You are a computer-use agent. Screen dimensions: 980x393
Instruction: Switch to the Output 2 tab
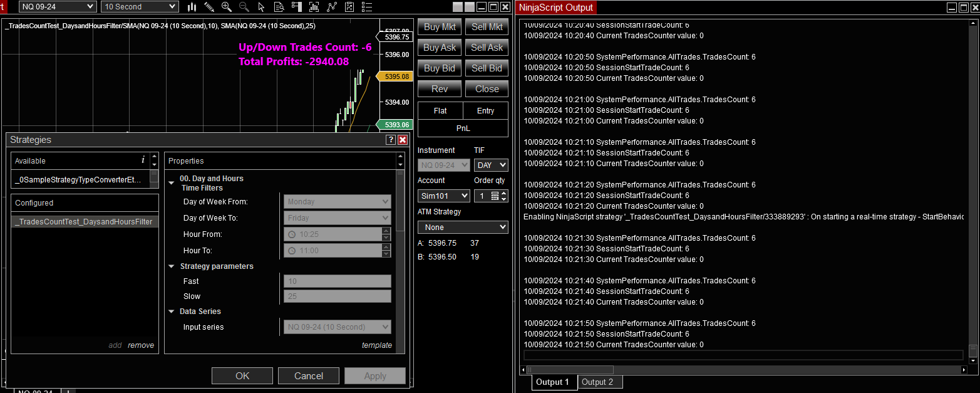[x=599, y=382]
